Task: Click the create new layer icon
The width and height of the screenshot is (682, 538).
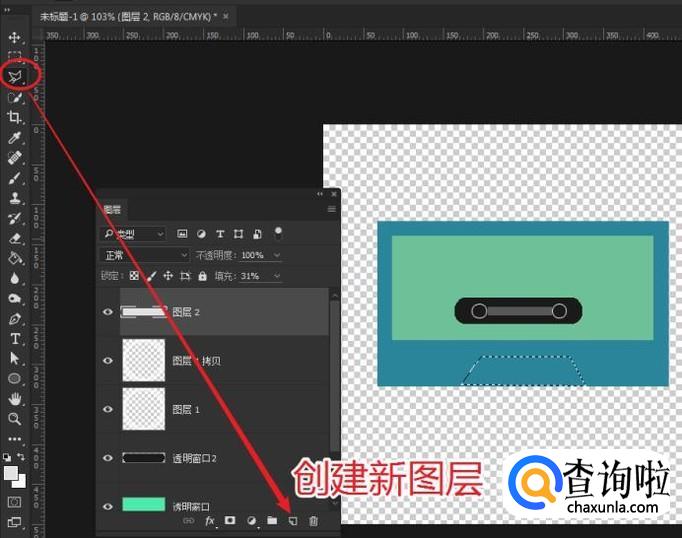Action: click(x=293, y=521)
